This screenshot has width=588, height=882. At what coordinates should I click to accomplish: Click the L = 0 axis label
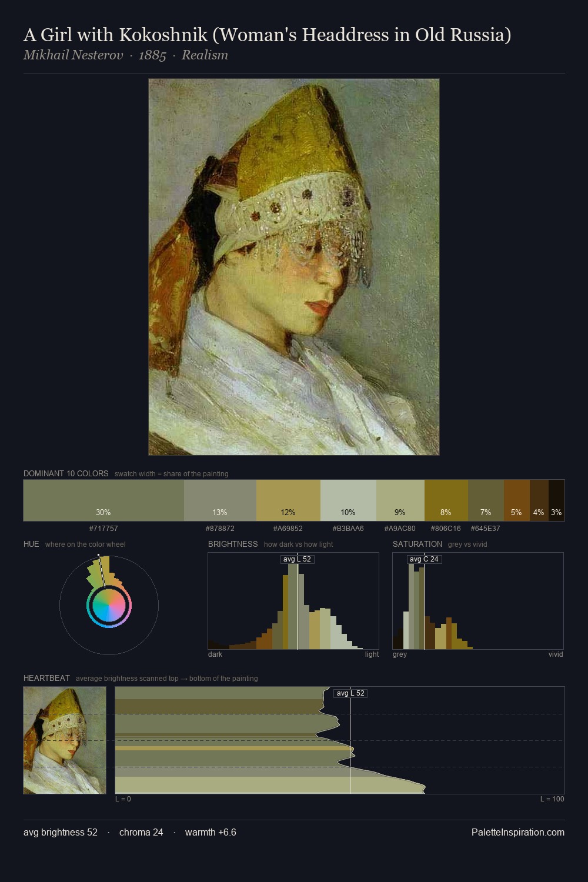pos(123,799)
